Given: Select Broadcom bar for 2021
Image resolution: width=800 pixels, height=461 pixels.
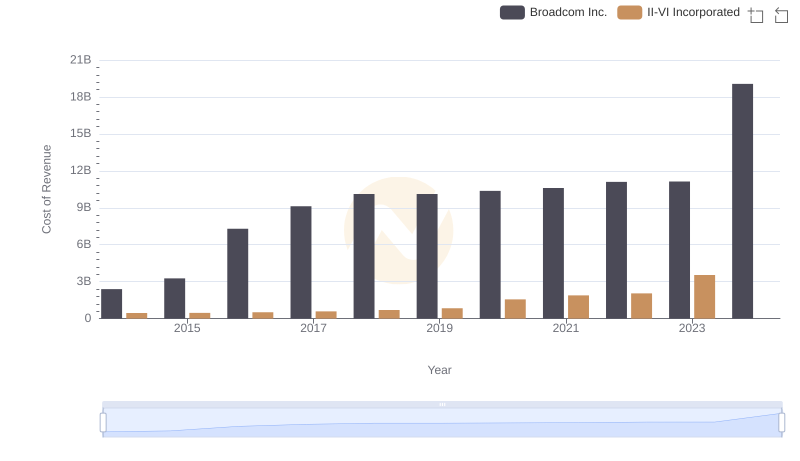Looking at the screenshot, I should 554,253.
